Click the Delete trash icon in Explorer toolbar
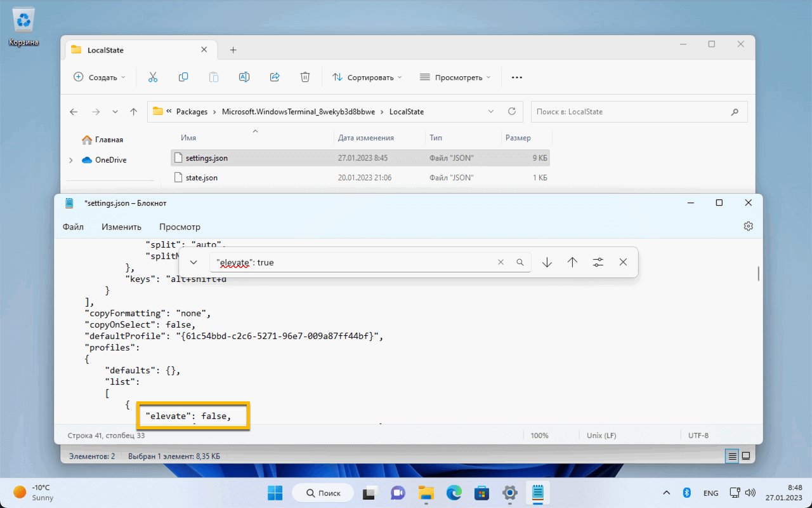Image resolution: width=812 pixels, height=508 pixels. [x=305, y=77]
